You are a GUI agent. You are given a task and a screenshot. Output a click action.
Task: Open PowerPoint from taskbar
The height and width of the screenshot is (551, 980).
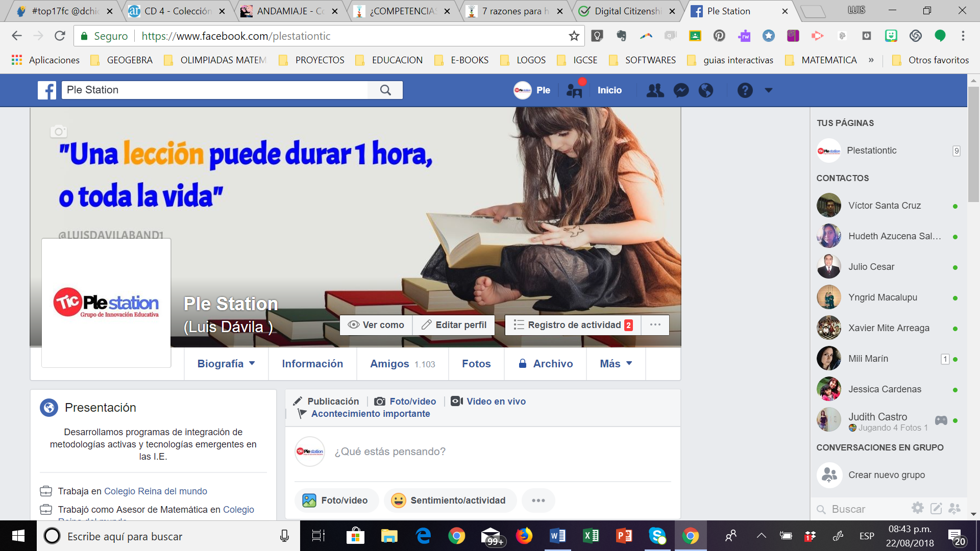[x=624, y=536]
